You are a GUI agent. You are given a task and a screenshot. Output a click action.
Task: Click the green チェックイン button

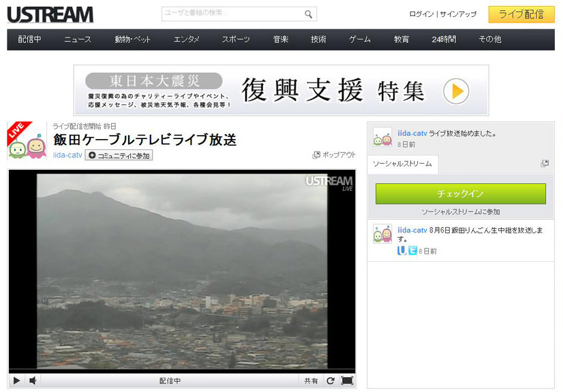click(x=460, y=194)
